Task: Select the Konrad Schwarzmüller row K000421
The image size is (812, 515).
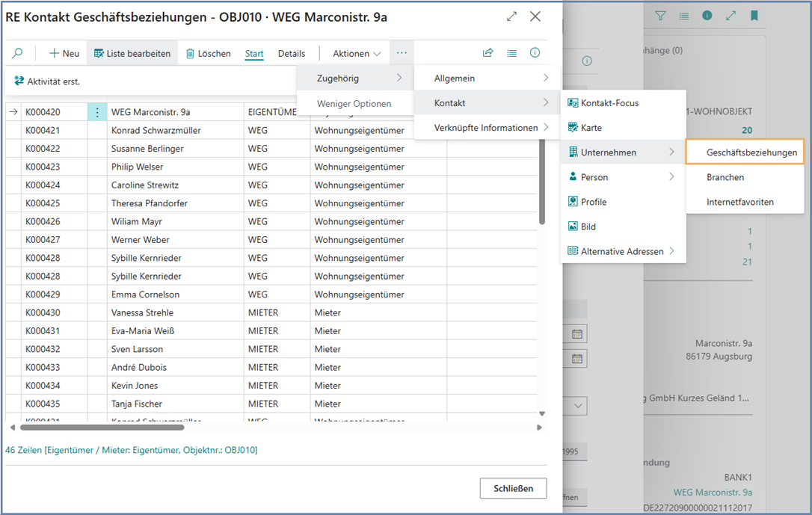Action: 156,131
